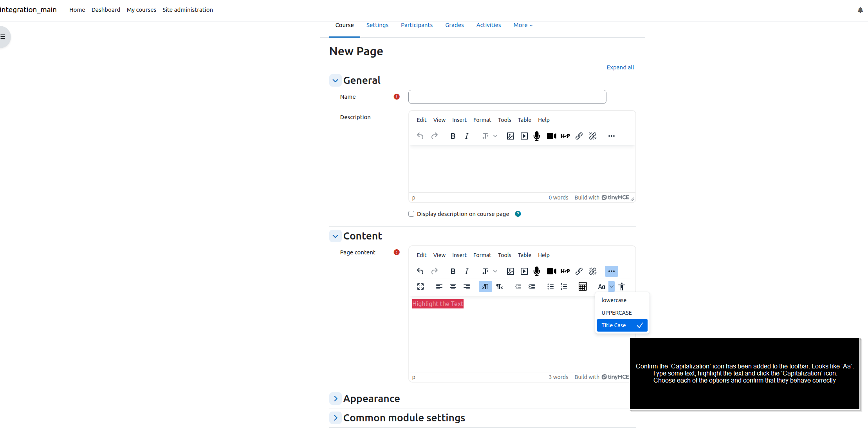Expand Common module settings section
This screenshot has height=428, width=868.
tap(336, 418)
